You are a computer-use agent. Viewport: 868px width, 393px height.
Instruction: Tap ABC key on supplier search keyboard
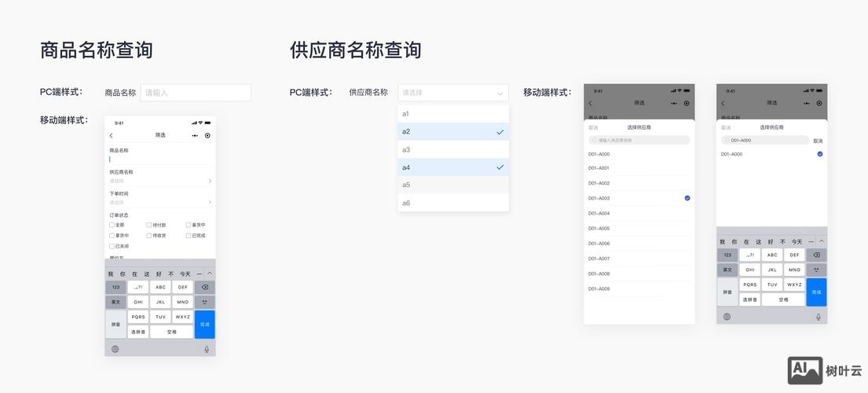coord(772,255)
